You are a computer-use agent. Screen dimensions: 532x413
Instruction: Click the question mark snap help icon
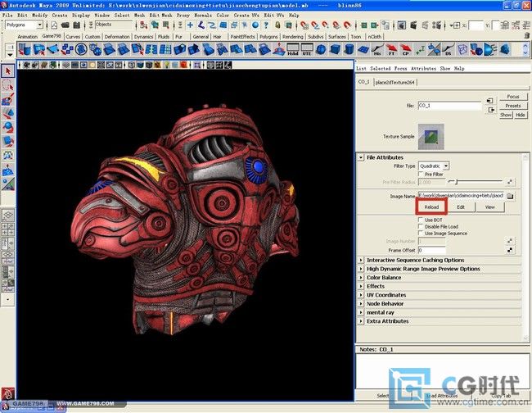coord(266,25)
